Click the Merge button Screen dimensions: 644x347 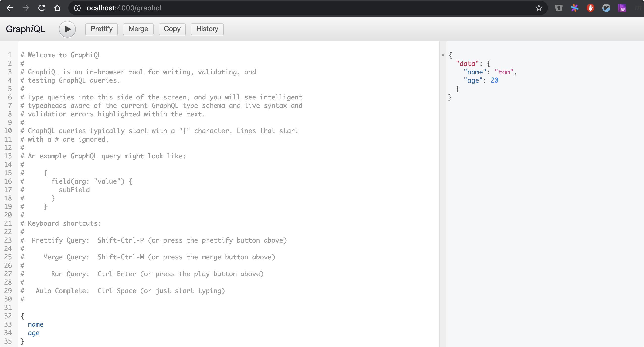138,29
